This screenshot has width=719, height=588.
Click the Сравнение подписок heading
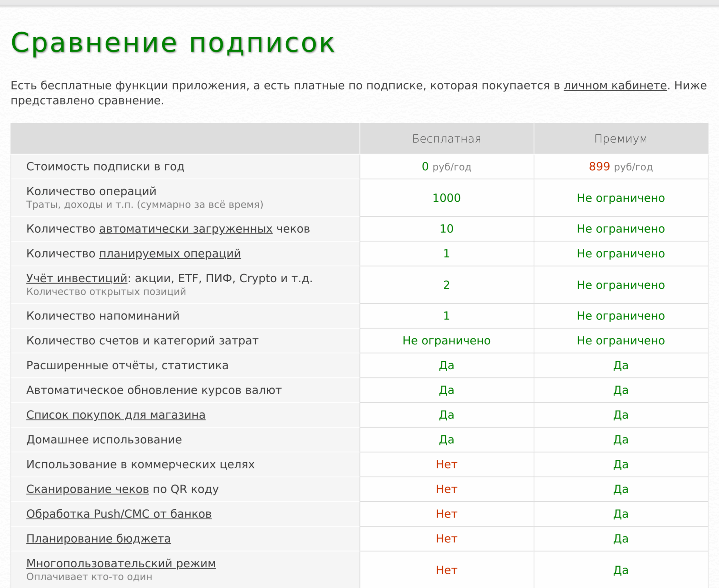[173, 43]
